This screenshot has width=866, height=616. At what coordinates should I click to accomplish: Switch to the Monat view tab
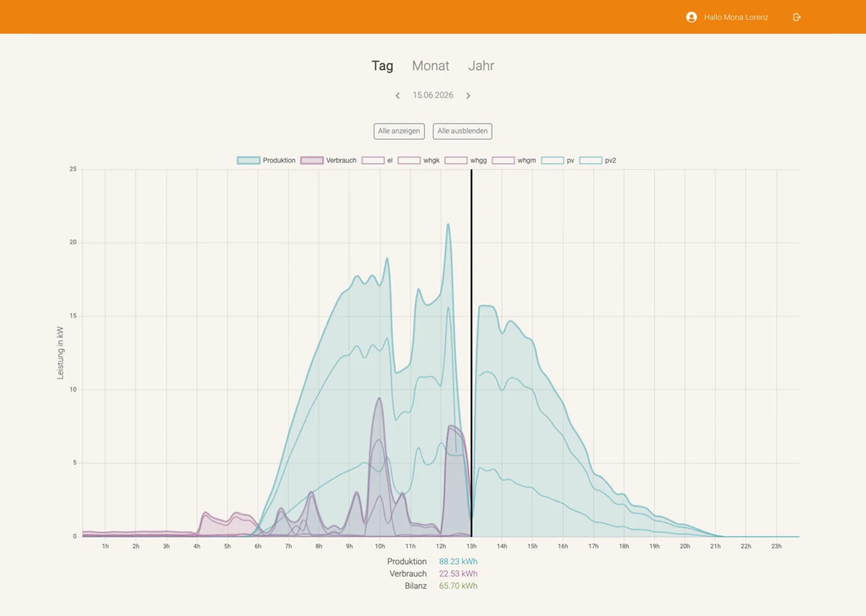pos(431,66)
